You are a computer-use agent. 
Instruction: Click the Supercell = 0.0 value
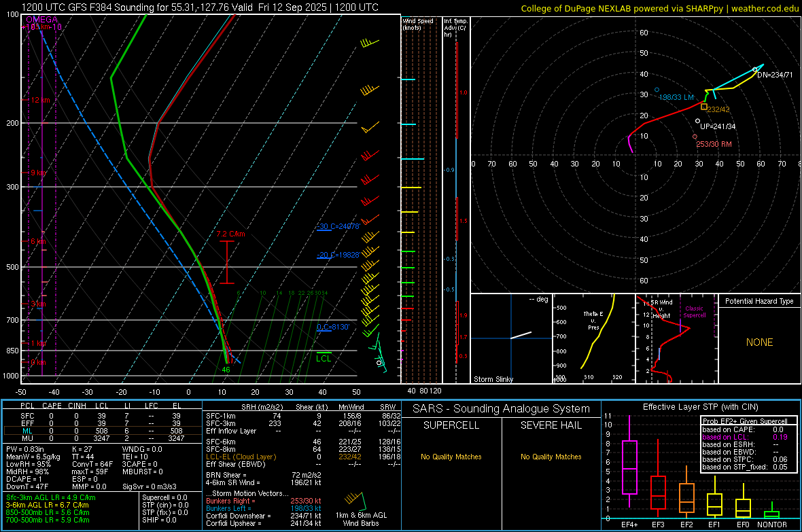coord(164,497)
